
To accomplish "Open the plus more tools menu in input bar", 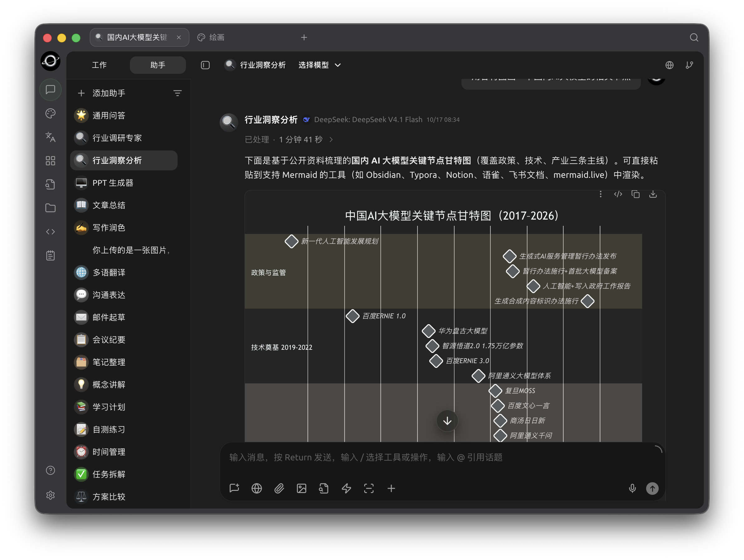I will (x=391, y=488).
